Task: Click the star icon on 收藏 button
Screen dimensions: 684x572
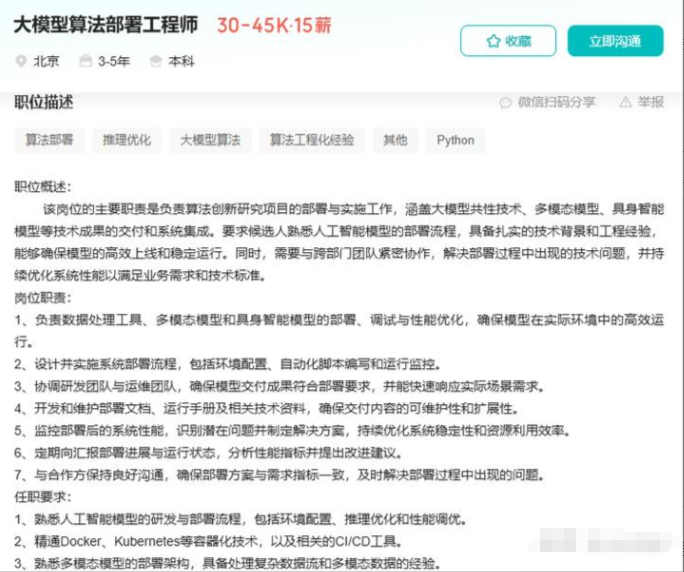Action: point(493,41)
